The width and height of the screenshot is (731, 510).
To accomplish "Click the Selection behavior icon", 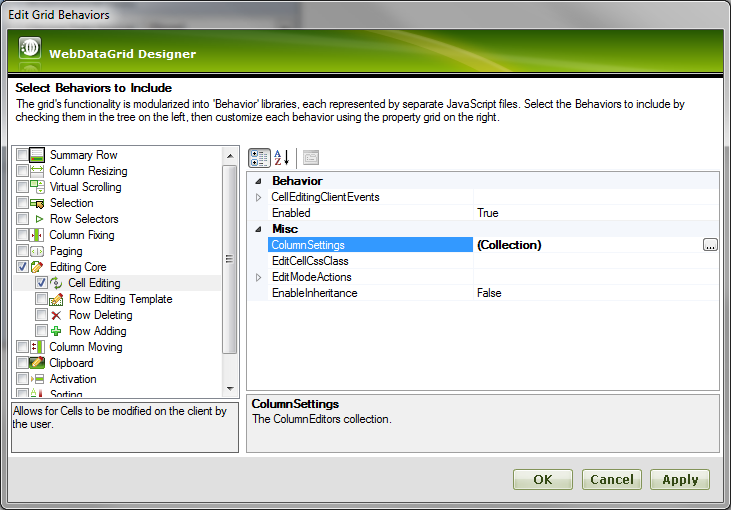I will coord(37,203).
